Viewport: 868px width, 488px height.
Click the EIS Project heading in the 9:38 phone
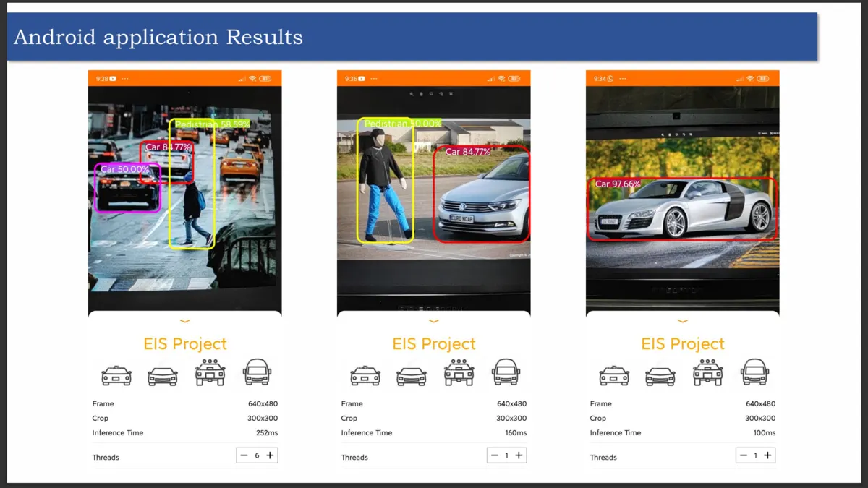tap(185, 344)
